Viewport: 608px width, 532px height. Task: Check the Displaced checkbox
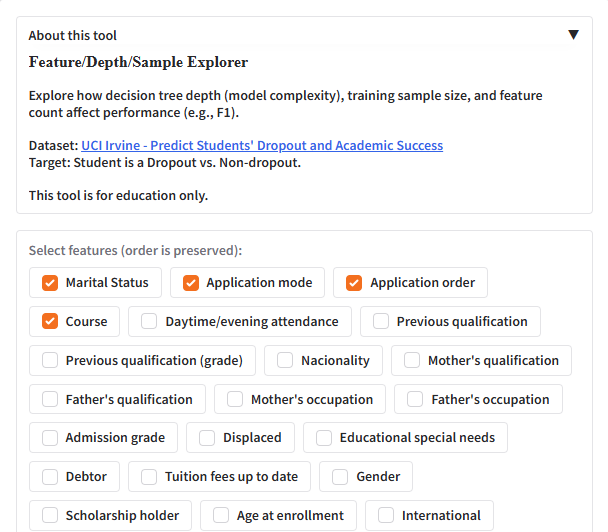click(207, 438)
